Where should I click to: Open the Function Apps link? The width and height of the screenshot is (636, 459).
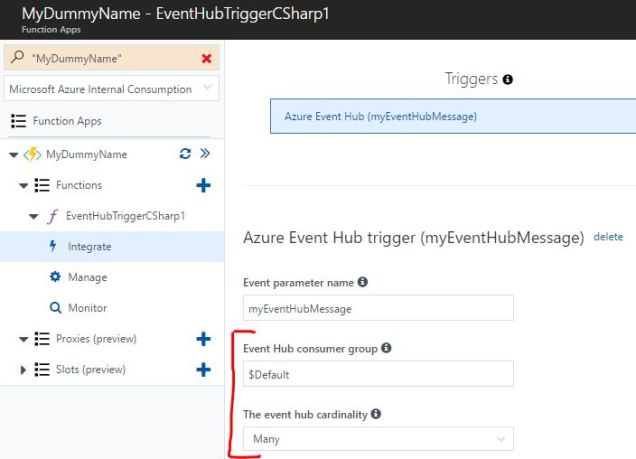tap(67, 121)
